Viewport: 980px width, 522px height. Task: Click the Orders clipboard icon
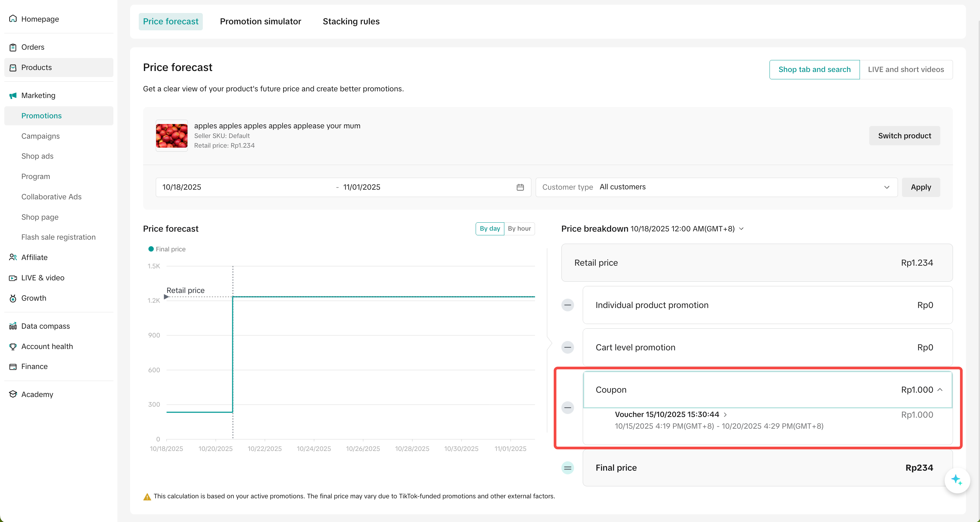[x=13, y=47]
